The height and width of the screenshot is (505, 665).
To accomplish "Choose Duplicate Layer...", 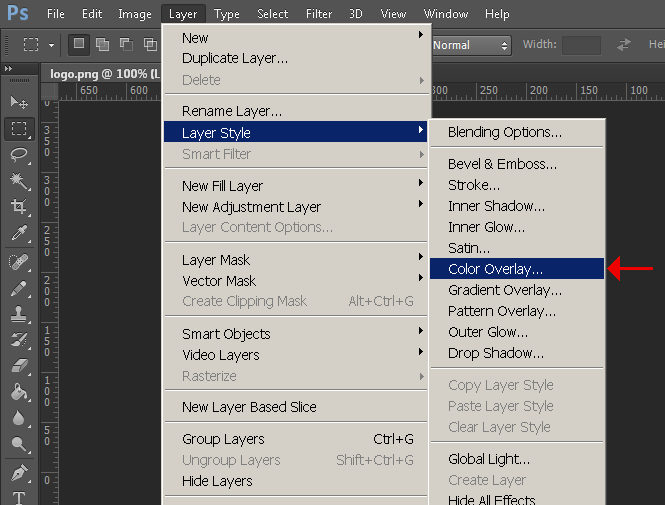I will (x=296, y=58).
